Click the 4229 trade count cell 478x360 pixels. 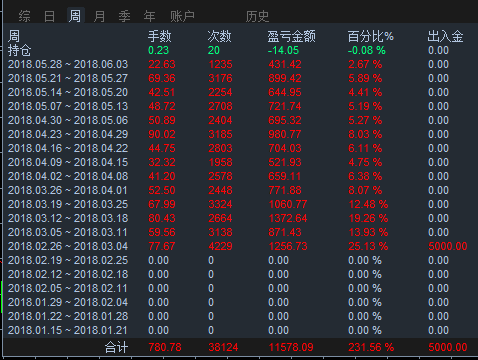(x=220, y=246)
